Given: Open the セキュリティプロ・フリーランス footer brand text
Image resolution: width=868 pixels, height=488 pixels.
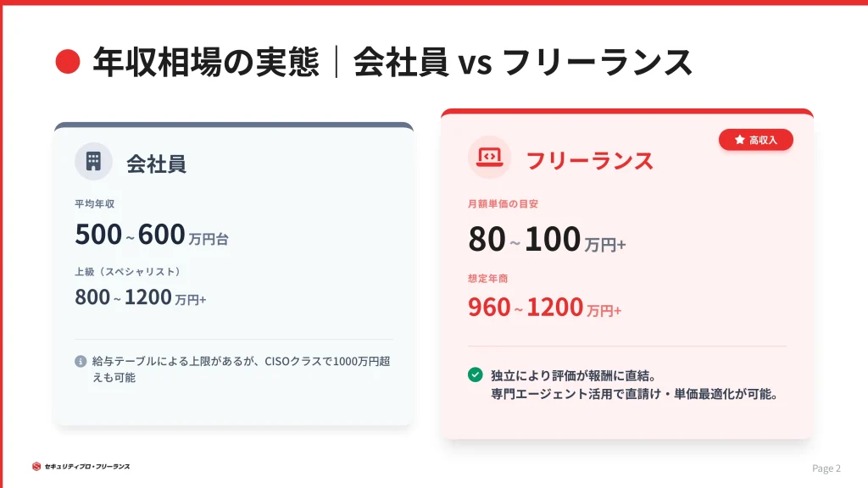Looking at the screenshot, I should pos(87,466).
